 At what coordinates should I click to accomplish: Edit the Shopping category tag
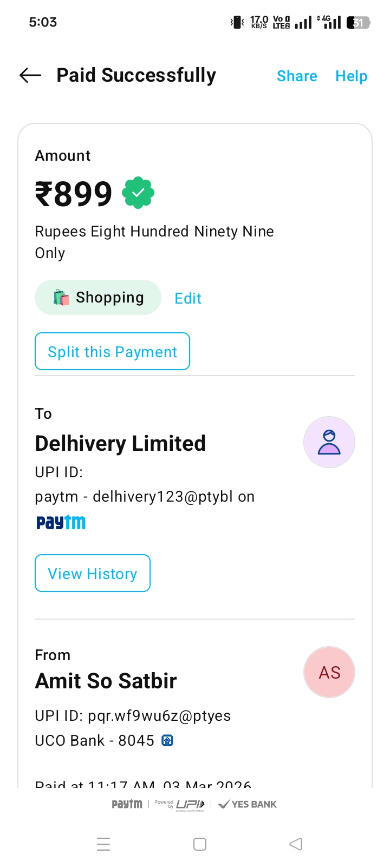[x=188, y=298]
